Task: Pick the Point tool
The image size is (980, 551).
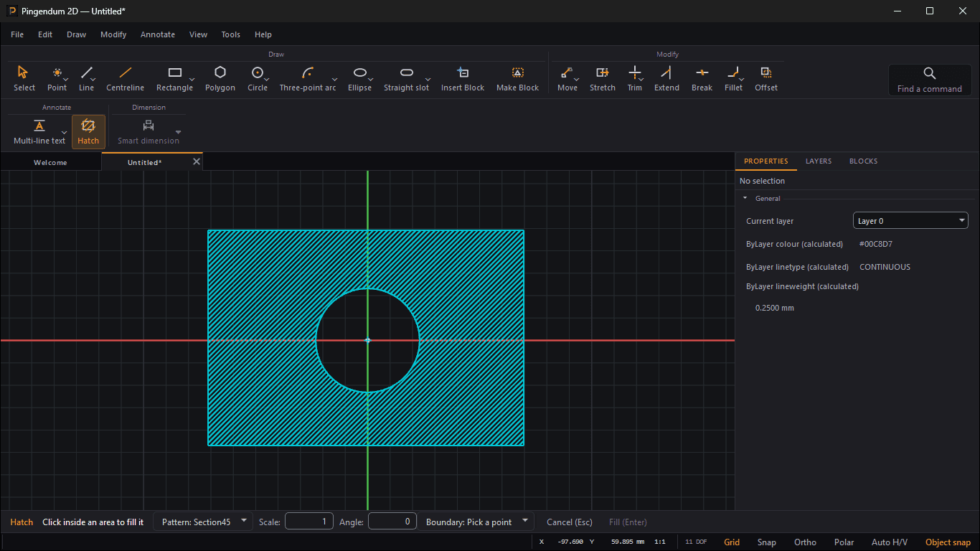Action: click(x=57, y=79)
